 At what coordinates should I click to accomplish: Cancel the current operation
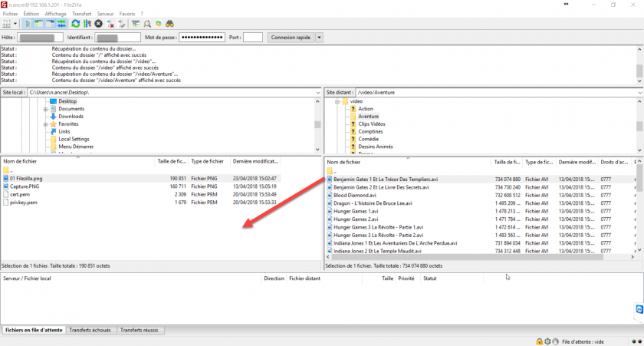(99, 24)
